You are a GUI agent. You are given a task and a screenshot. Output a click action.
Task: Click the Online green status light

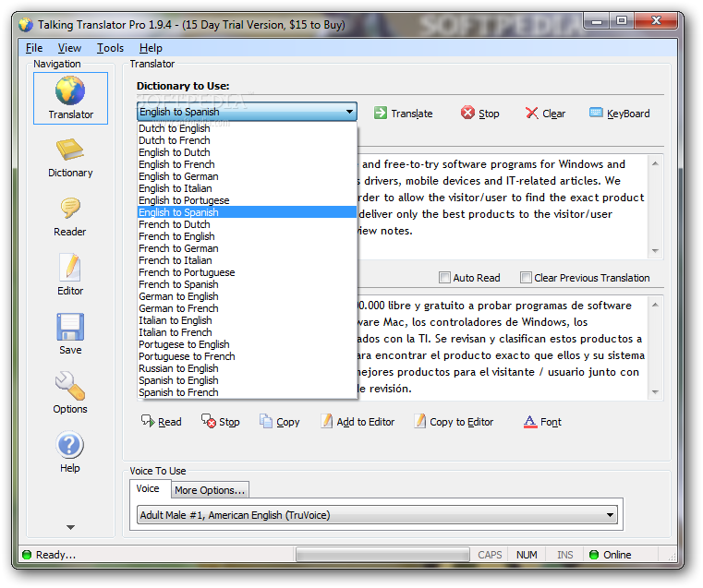594,555
